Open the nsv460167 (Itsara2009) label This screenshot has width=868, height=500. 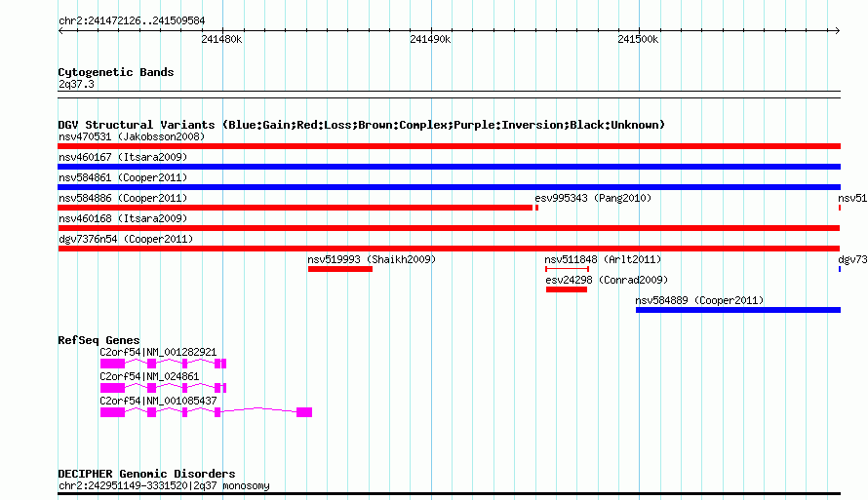coord(123,157)
